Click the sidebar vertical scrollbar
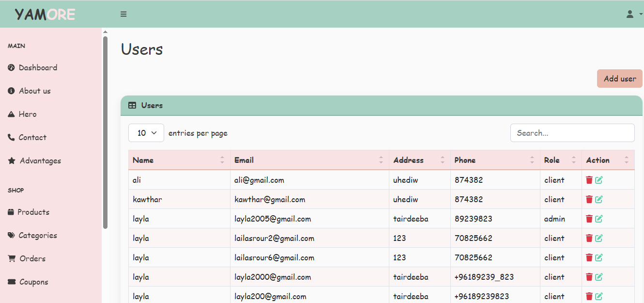644x303 pixels. 106,131
